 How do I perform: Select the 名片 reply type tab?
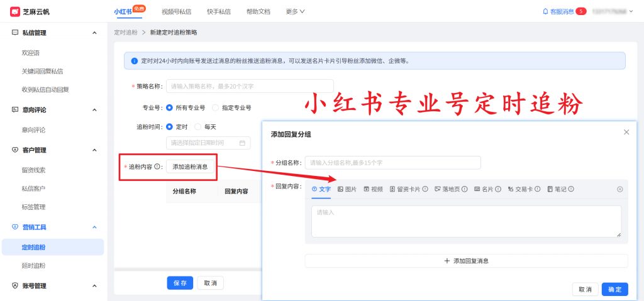[484, 189]
